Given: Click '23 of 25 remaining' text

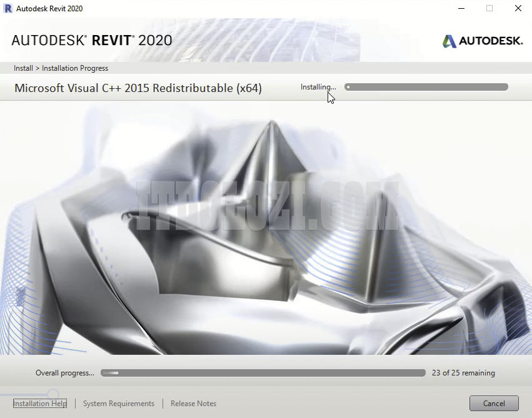Looking at the screenshot, I should point(463,373).
